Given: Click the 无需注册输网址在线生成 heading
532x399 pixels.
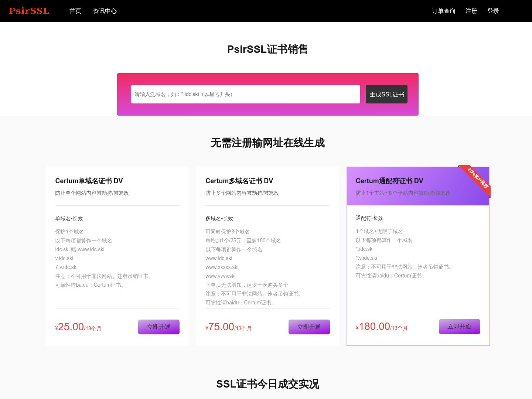Looking at the screenshot, I should (268, 143).
